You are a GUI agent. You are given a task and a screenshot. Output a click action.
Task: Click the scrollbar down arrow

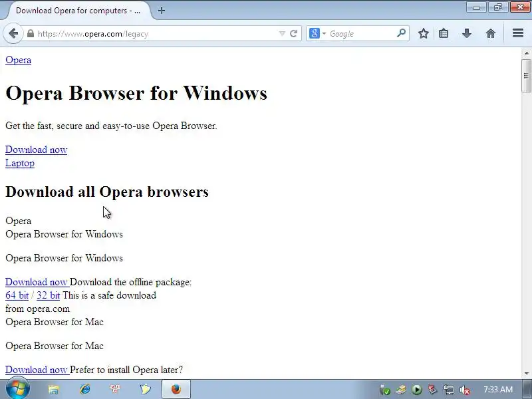526,374
